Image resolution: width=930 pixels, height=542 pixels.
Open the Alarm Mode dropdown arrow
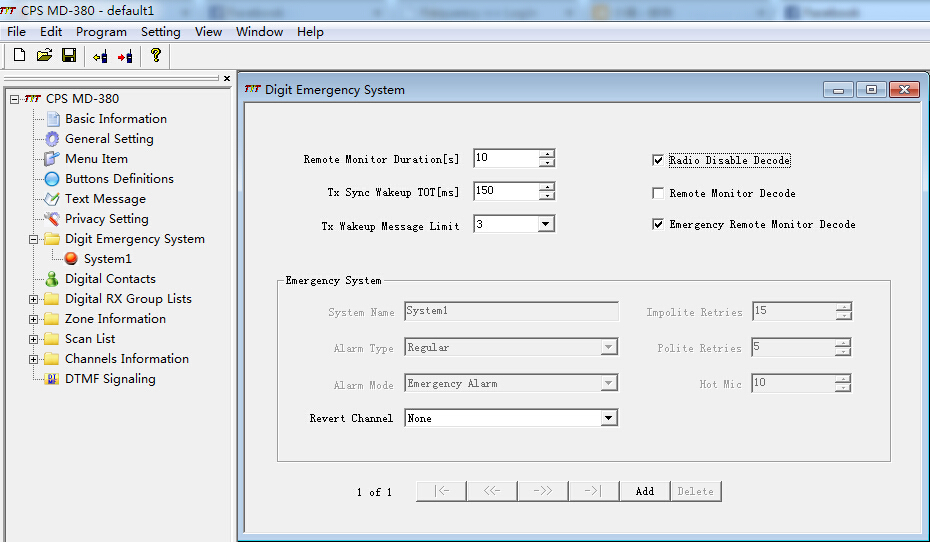pyautogui.click(x=609, y=384)
